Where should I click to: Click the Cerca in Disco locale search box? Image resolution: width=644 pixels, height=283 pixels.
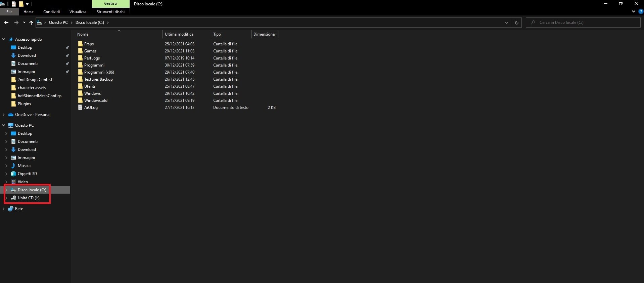click(583, 23)
